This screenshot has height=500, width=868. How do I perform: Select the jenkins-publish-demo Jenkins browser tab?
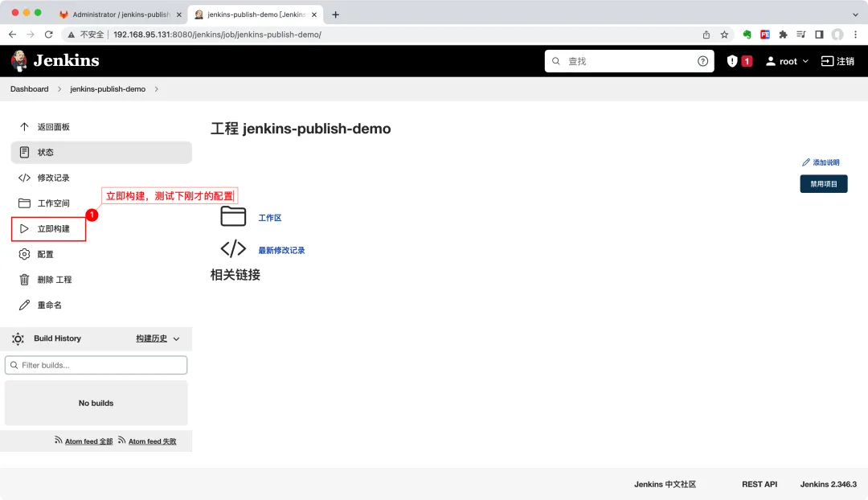point(255,14)
